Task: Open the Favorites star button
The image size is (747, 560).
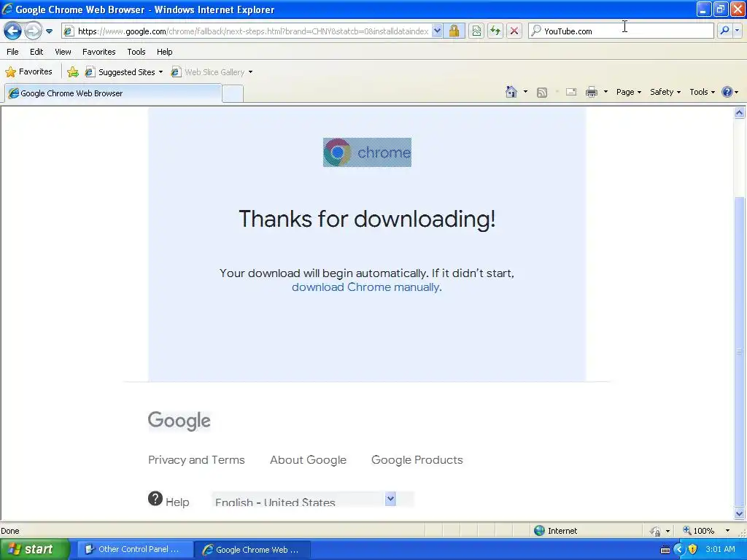Action: pyautogui.click(x=28, y=72)
